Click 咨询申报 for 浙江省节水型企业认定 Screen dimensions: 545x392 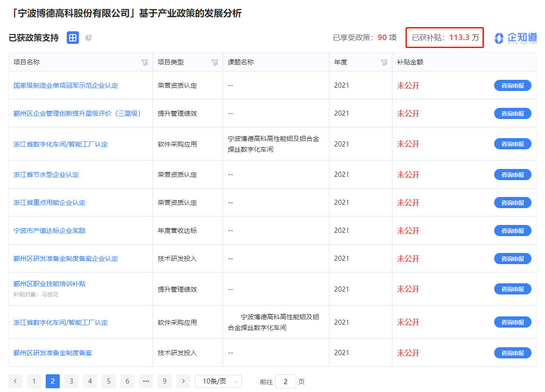[x=513, y=175]
